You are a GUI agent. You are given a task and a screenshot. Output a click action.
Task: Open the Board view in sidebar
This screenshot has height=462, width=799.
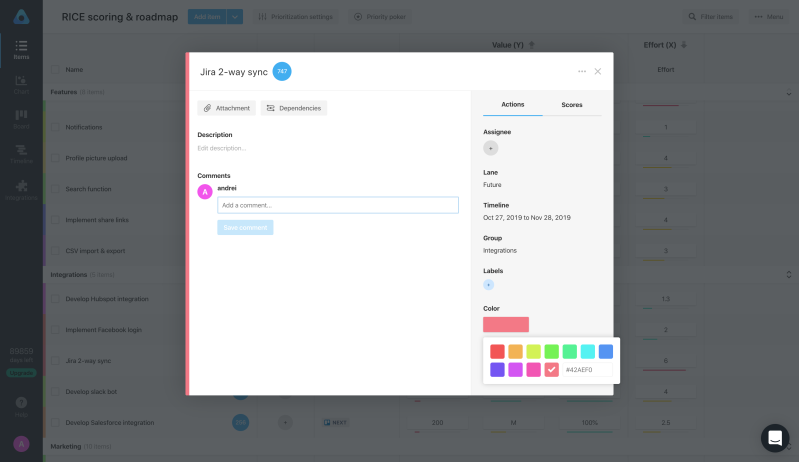point(21,119)
